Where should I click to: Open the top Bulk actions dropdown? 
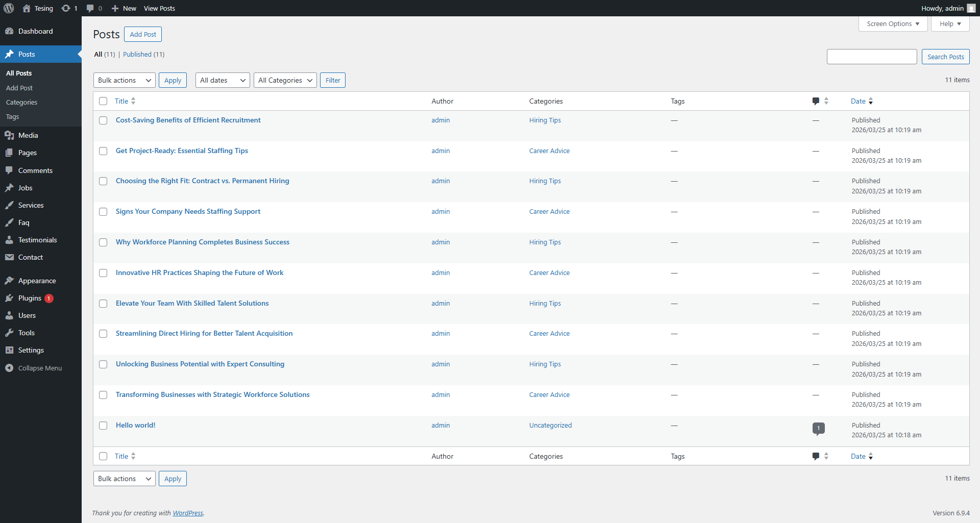(124, 80)
